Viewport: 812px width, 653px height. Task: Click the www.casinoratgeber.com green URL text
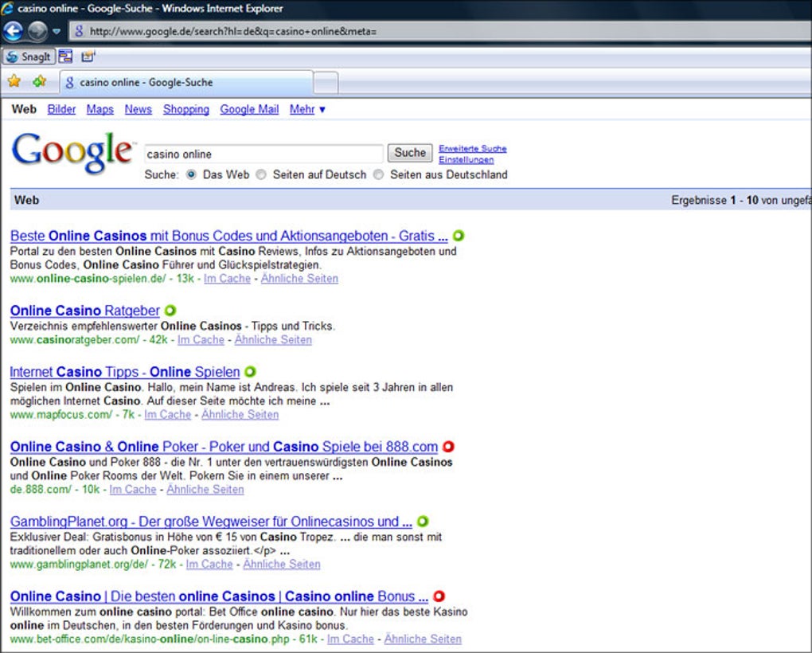coord(75,340)
